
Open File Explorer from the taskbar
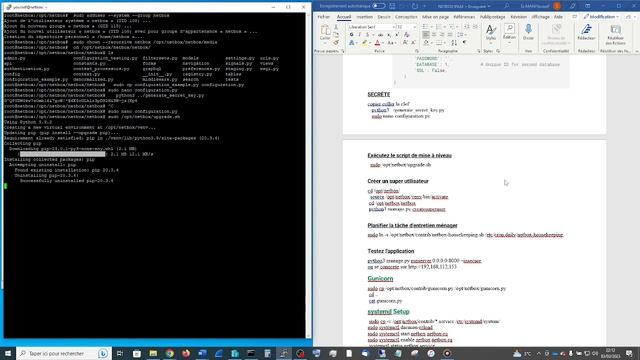(153, 353)
